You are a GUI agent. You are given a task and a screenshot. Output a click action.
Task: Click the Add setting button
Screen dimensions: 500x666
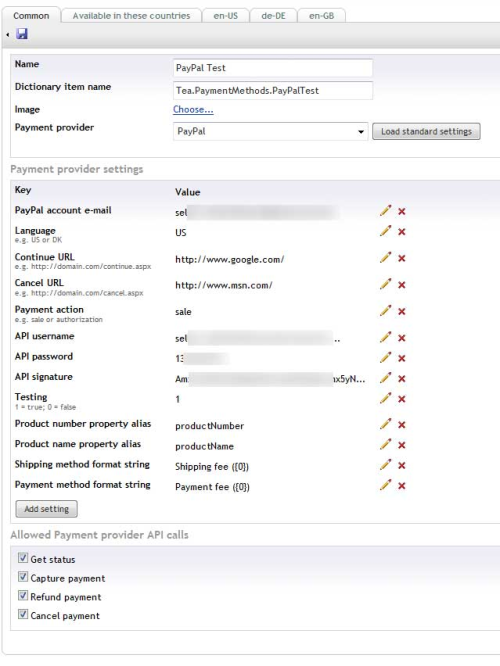pyautogui.click(x=46, y=509)
